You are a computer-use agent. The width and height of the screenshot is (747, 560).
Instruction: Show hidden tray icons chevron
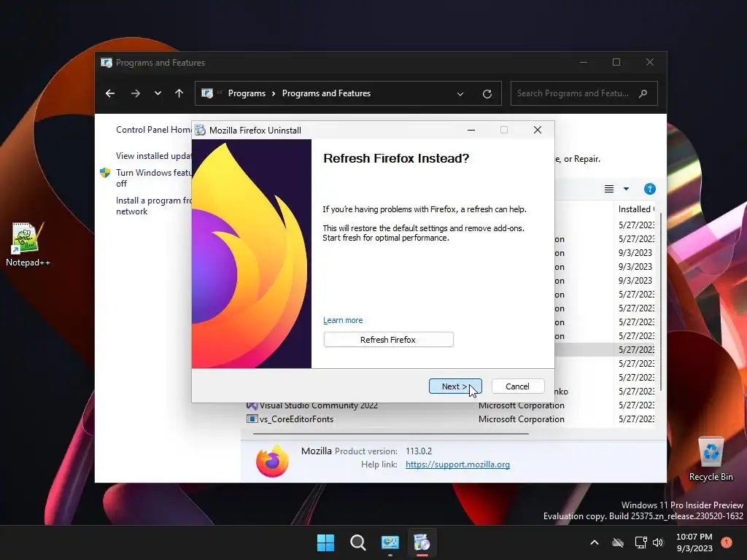(594, 542)
